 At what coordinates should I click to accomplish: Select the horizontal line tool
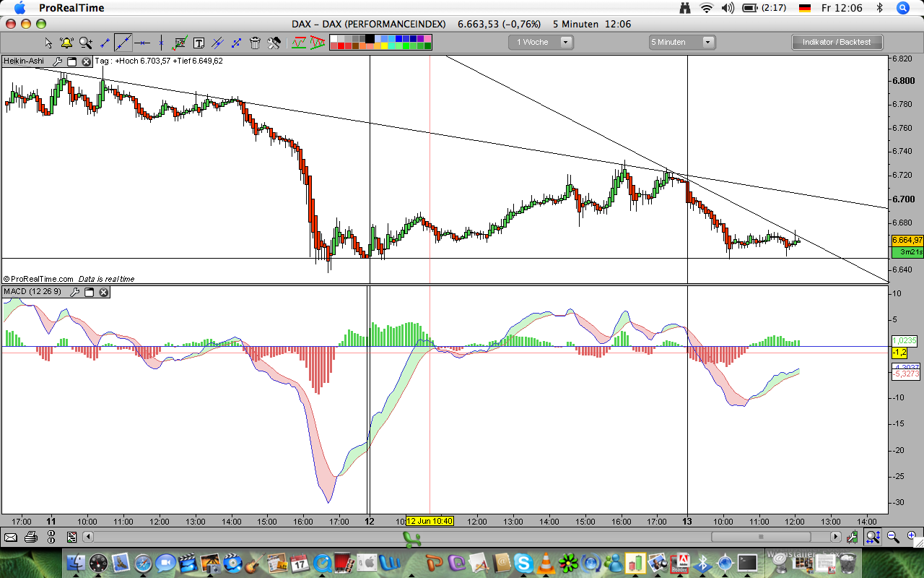(142, 43)
